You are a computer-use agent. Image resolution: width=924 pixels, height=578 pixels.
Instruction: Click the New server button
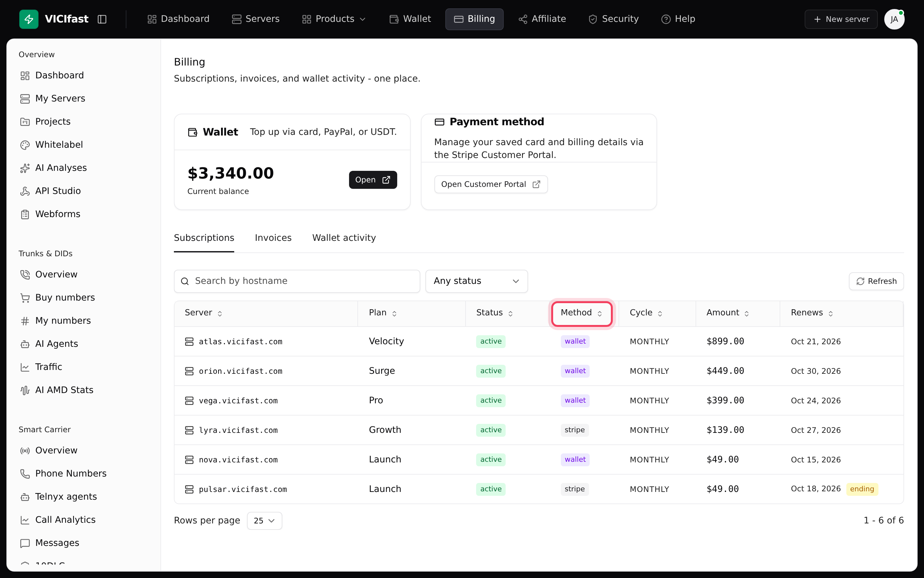pyautogui.click(x=841, y=19)
